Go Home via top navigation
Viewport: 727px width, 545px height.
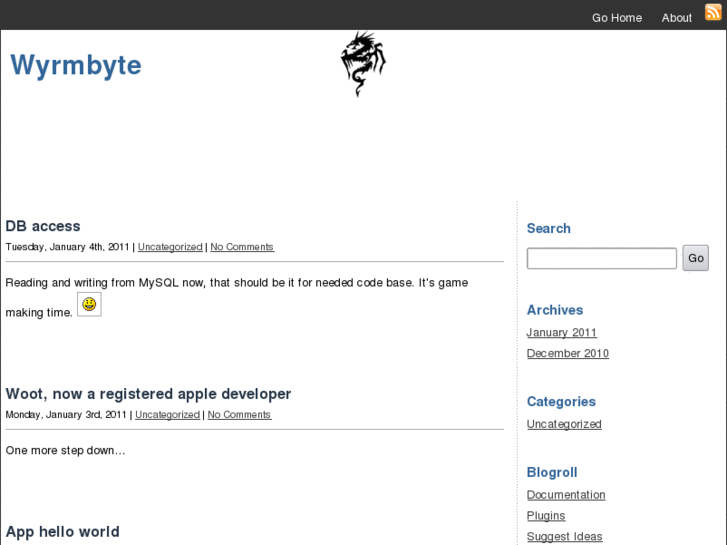point(617,18)
